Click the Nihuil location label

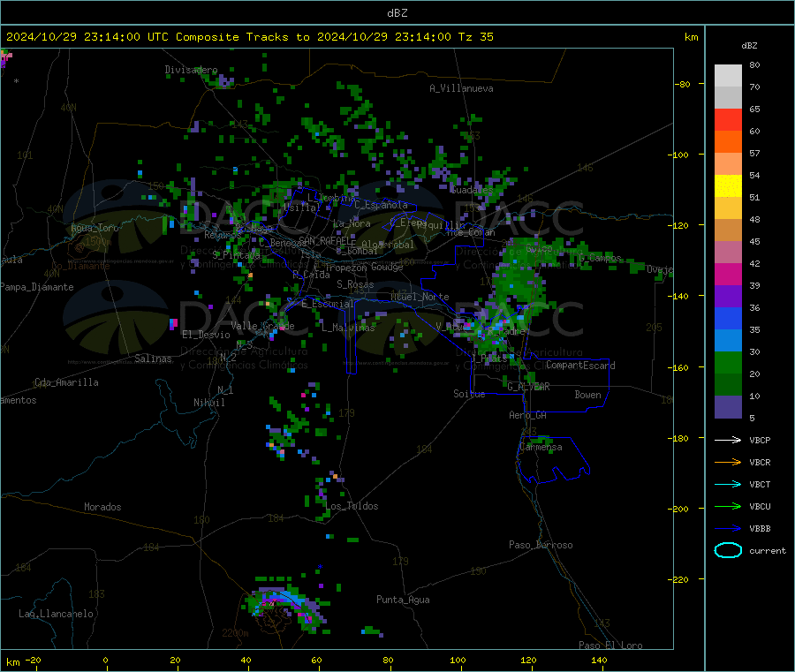pyautogui.click(x=208, y=403)
